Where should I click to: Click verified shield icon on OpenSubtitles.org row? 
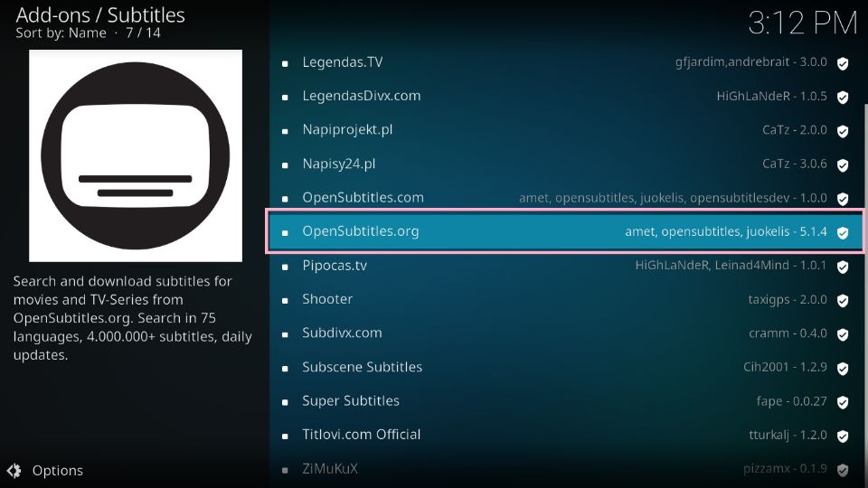click(x=843, y=233)
